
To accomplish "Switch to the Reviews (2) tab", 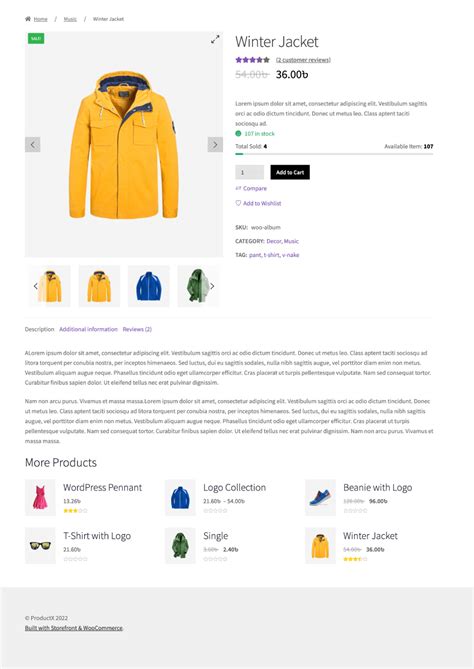I will (137, 329).
